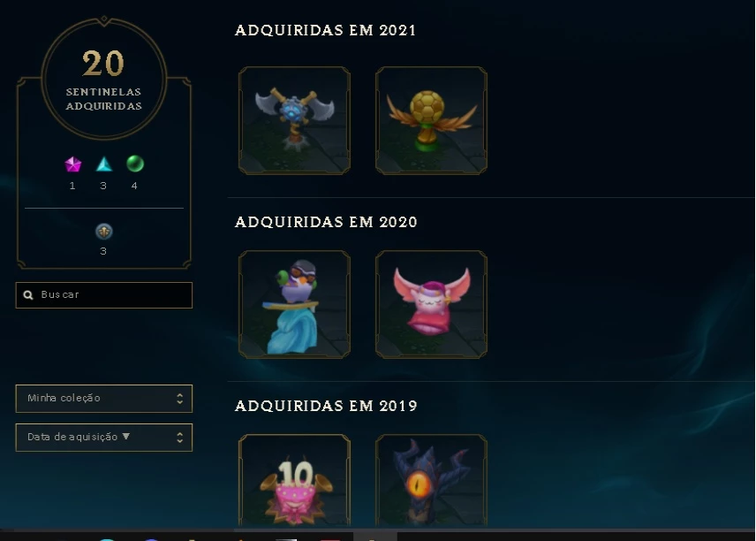The image size is (756, 541).
Task: Click the Adquiridas em 2020 heading
Action: (326, 222)
